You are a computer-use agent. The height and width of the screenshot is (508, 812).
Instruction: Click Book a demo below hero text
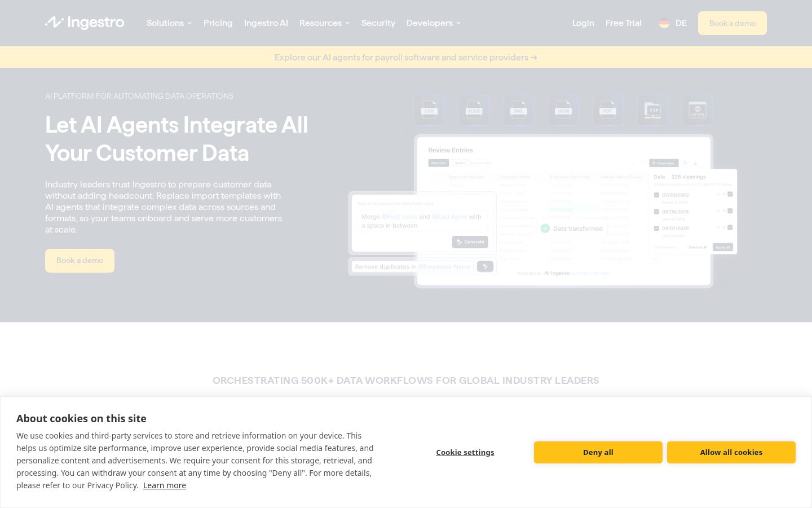[80, 261]
